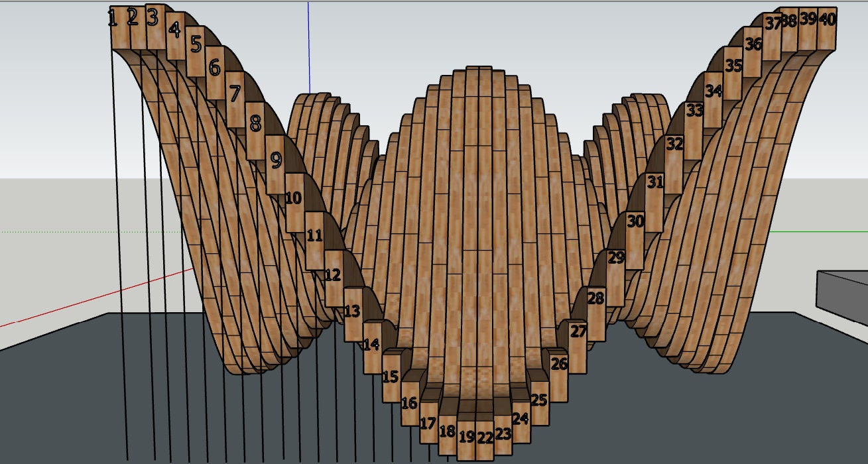Select the slat numbered 26

(x=559, y=377)
